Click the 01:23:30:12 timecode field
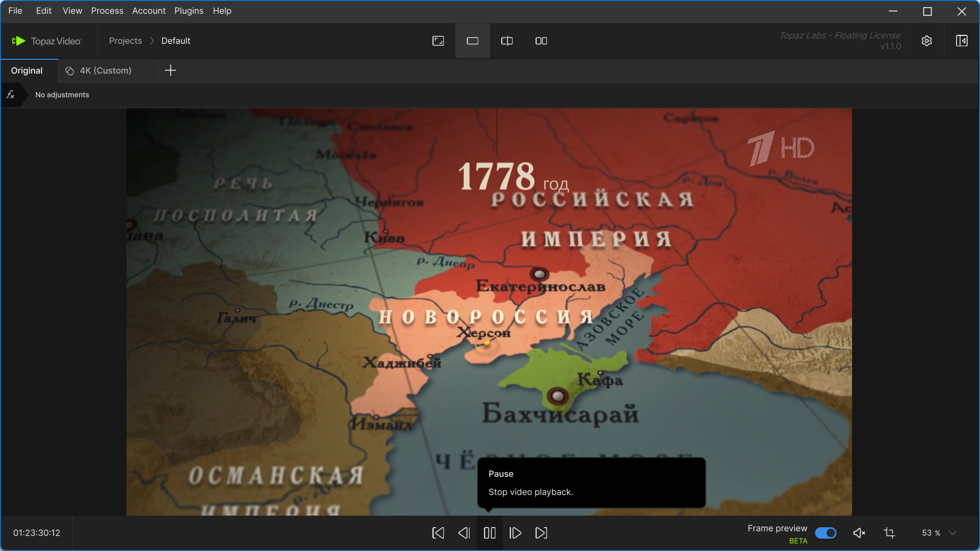This screenshot has width=980, height=551. pyautogui.click(x=37, y=533)
